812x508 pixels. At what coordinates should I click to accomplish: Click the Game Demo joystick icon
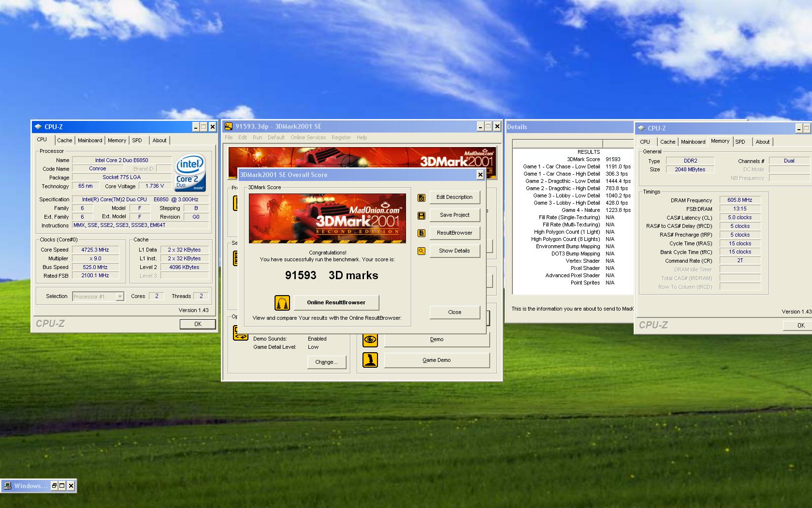point(370,360)
